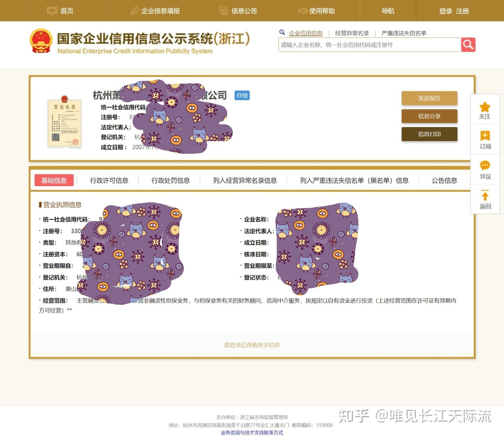Image resolution: width=504 pixels, height=436 pixels.
Task: Open the 企业信息填报 menu item
Action: (151, 11)
